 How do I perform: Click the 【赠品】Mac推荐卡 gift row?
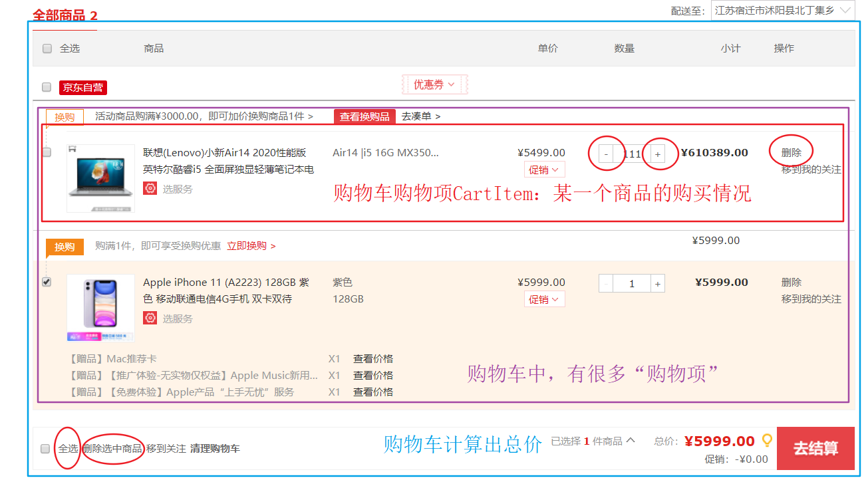(x=112, y=359)
